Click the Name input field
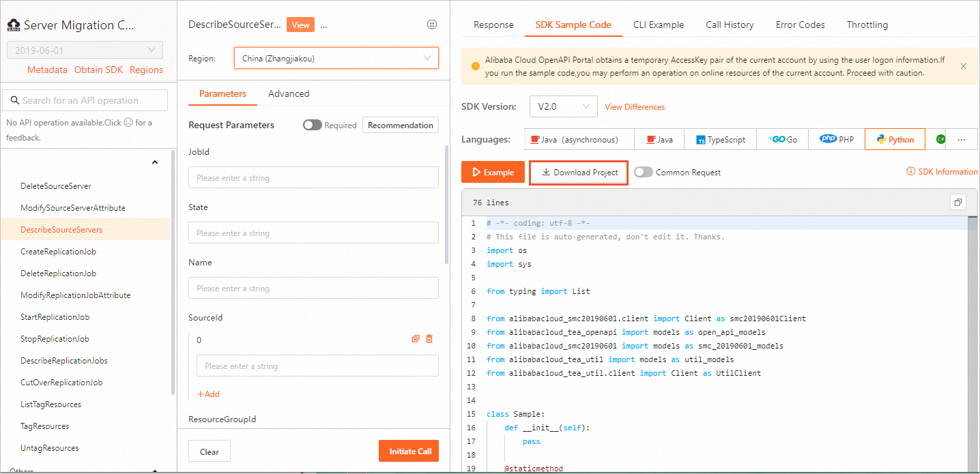This screenshot has width=980, height=474. coord(313,288)
